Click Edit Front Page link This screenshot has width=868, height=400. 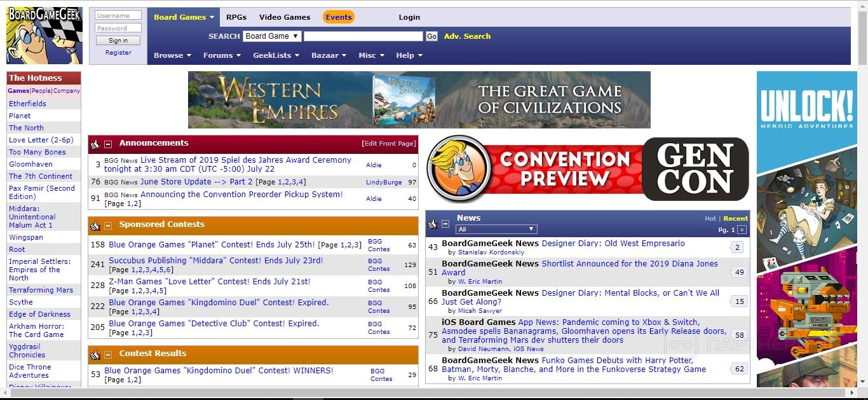pos(389,144)
